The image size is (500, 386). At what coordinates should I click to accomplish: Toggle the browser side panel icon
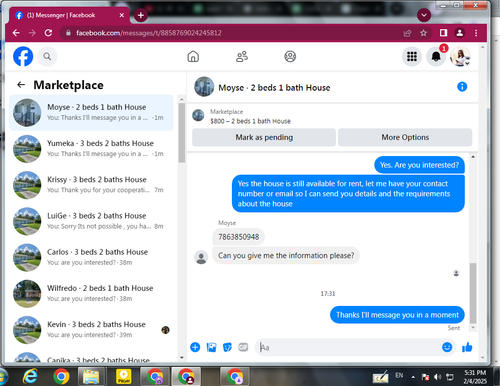443,33
